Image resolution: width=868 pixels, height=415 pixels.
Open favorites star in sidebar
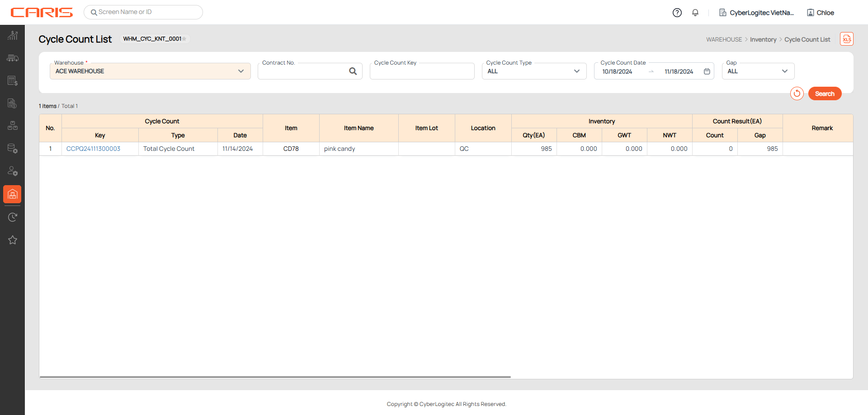coord(13,240)
